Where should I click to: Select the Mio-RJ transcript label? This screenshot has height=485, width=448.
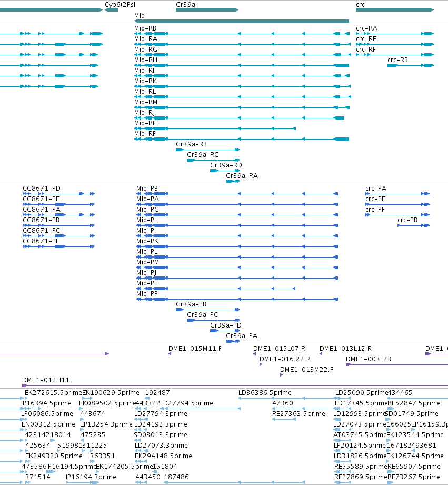click(144, 113)
